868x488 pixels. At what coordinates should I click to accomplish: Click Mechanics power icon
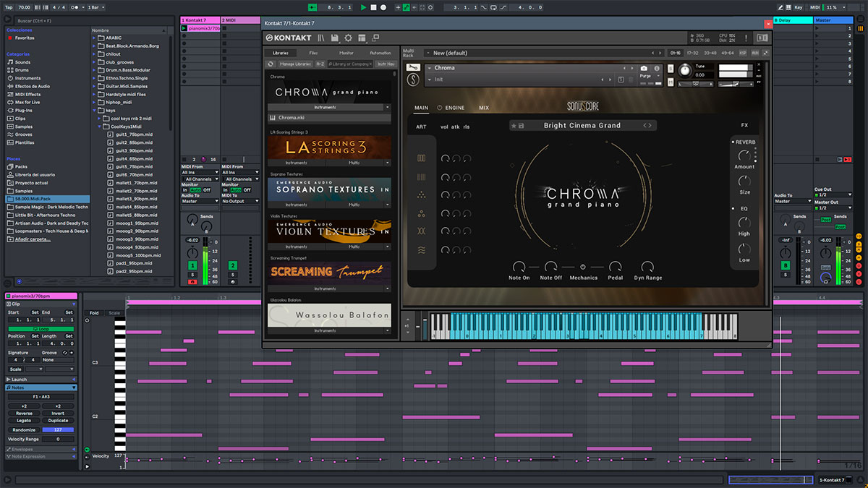pyautogui.click(x=583, y=267)
